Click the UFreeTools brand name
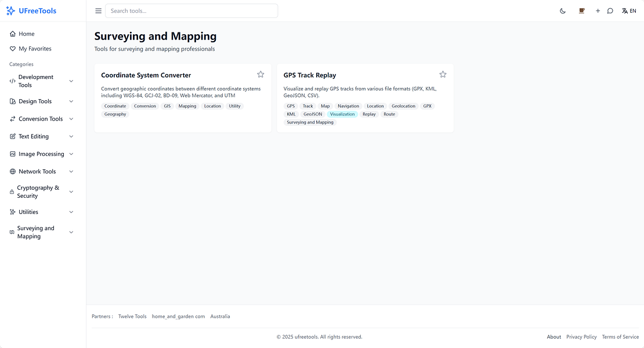Image resolution: width=644 pixels, height=348 pixels. [37, 10]
